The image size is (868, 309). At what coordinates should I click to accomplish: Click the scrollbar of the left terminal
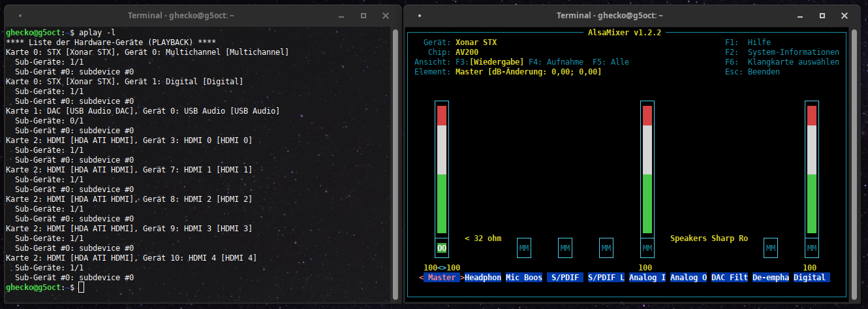pyautogui.click(x=395, y=163)
